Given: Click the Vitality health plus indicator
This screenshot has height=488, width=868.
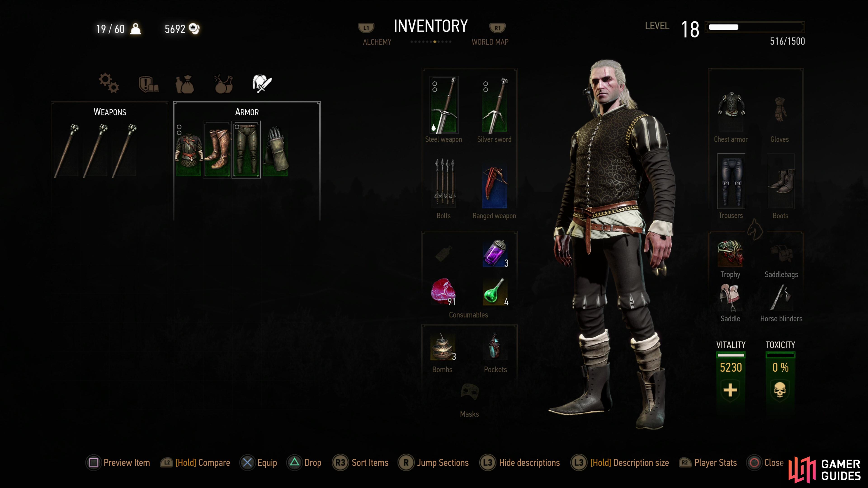Looking at the screenshot, I should (730, 390).
